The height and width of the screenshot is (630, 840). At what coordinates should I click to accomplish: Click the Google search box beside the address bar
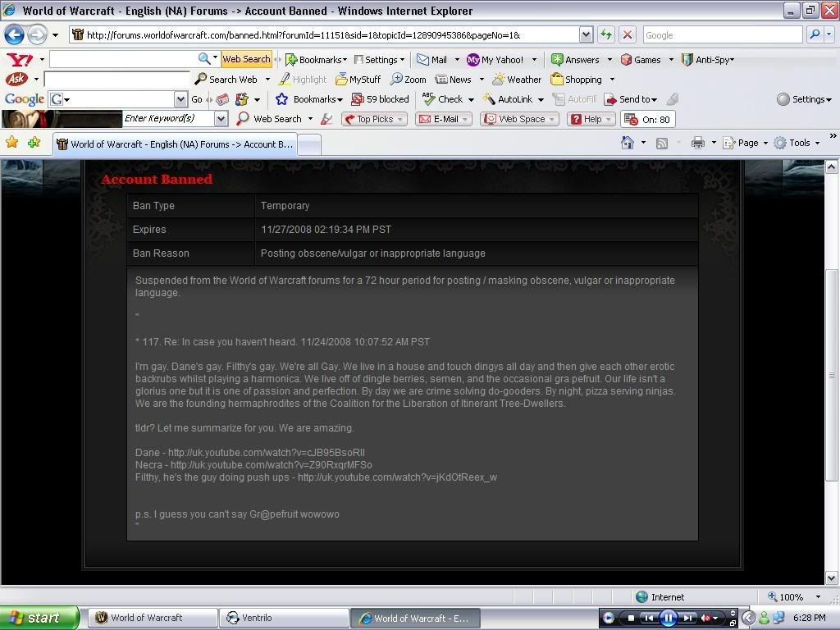[723, 34]
